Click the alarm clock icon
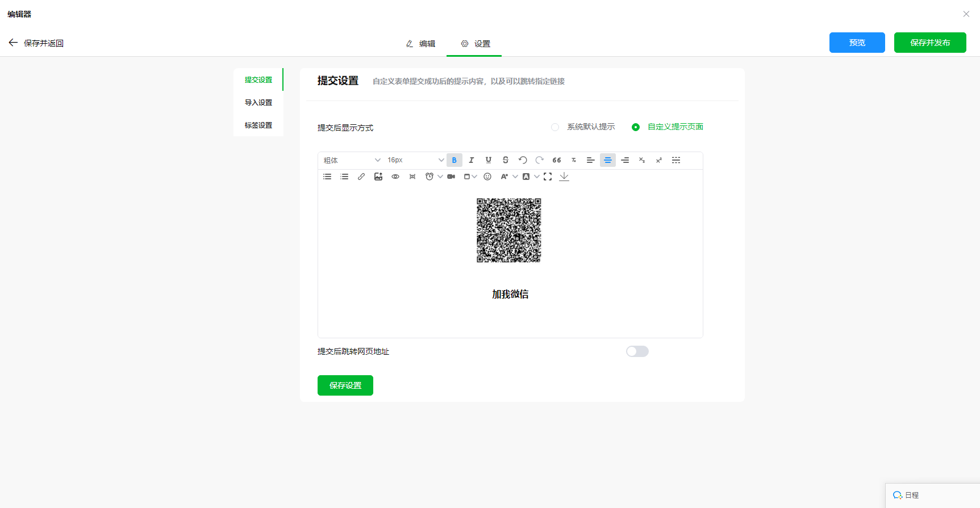 (429, 177)
